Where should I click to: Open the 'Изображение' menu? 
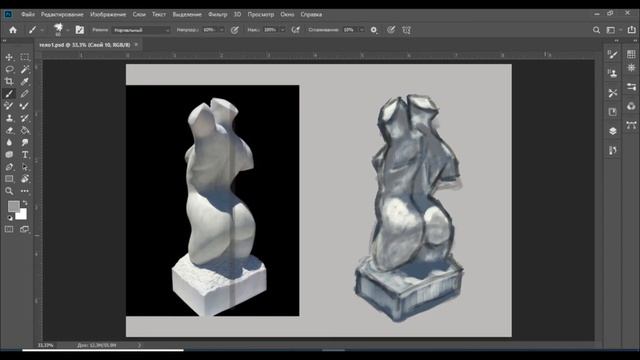click(x=108, y=14)
